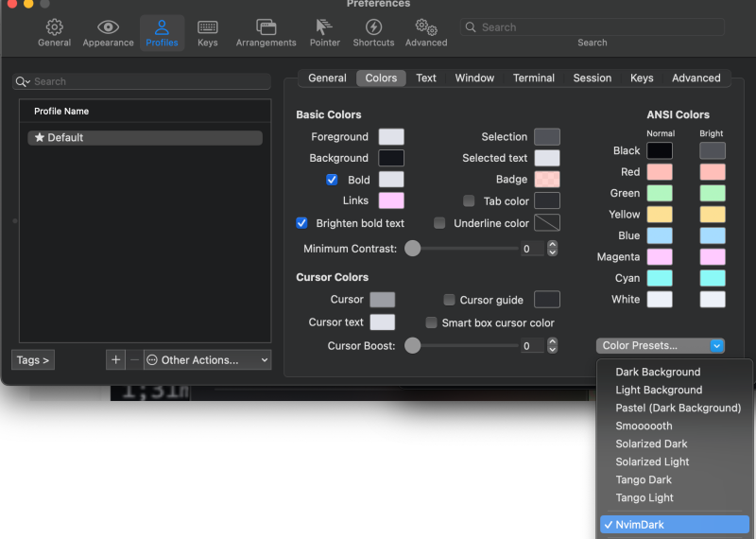The width and height of the screenshot is (756, 539).
Task: Choose the Tango Light preset
Action: [x=675, y=497]
